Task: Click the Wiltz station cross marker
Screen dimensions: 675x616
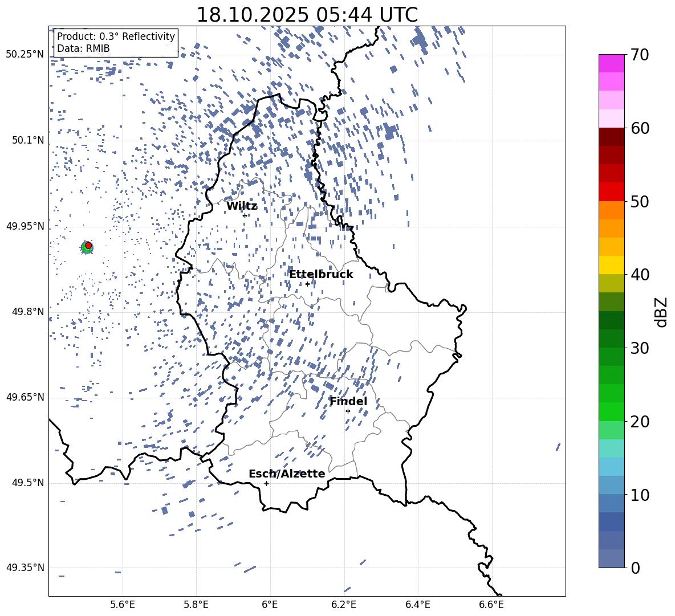Action: [245, 215]
